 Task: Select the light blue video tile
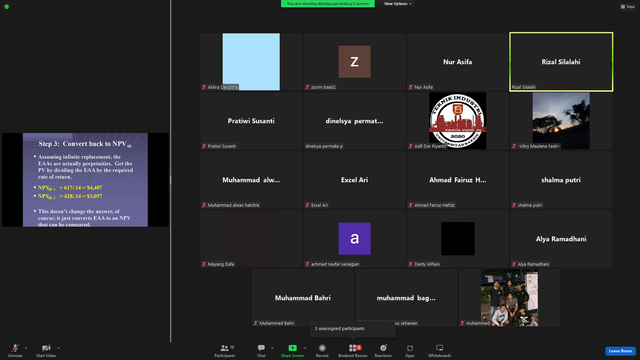pos(251,62)
